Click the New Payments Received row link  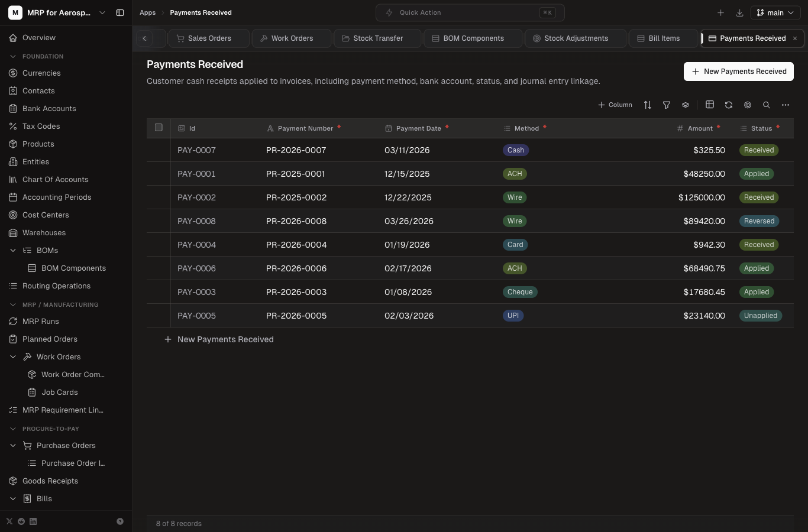219,339
